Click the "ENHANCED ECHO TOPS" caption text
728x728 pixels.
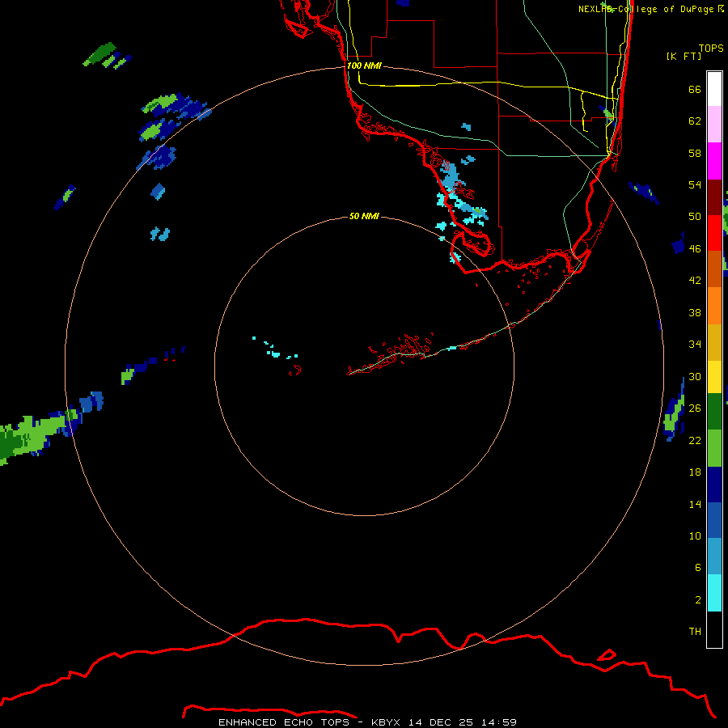tap(284, 722)
